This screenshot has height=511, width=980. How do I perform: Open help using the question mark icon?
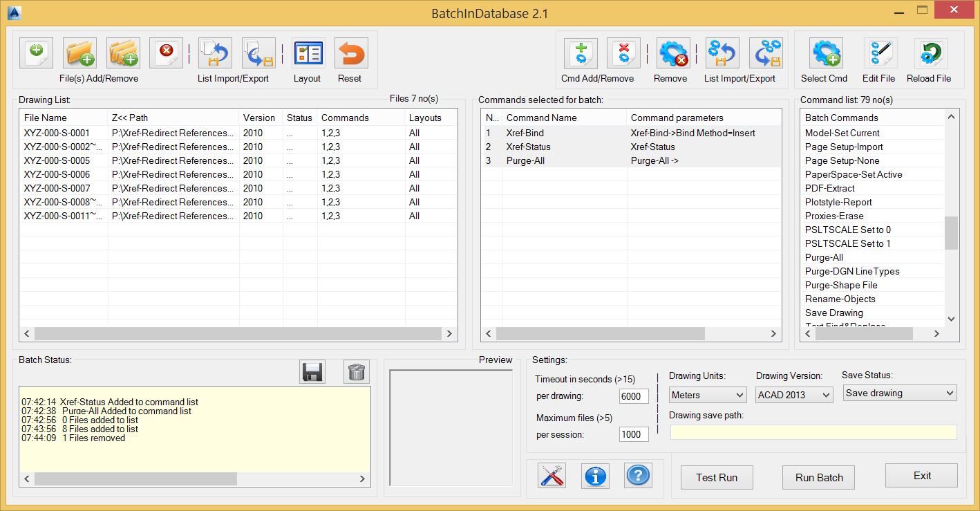pyautogui.click(x=638, y=476)
